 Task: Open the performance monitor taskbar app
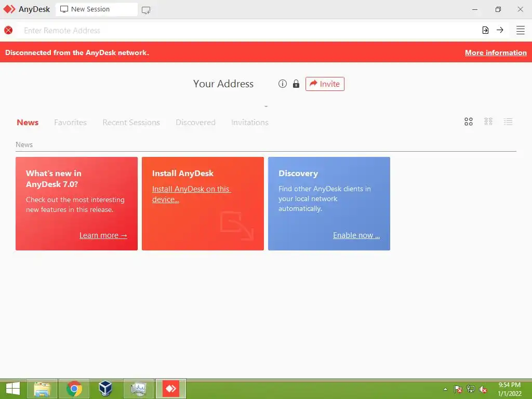click(x=139, y=389)
